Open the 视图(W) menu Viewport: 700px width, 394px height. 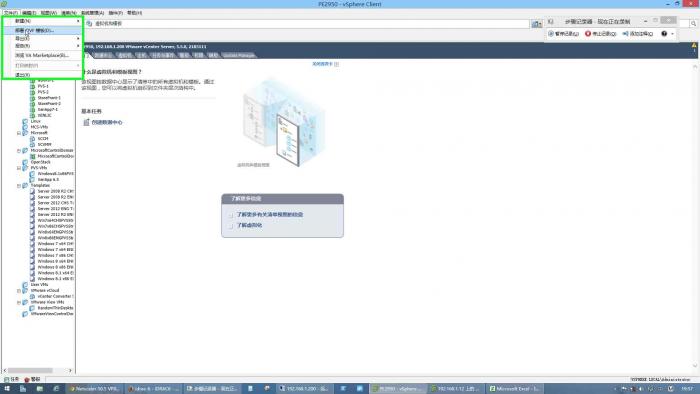(x=49, y=13)
